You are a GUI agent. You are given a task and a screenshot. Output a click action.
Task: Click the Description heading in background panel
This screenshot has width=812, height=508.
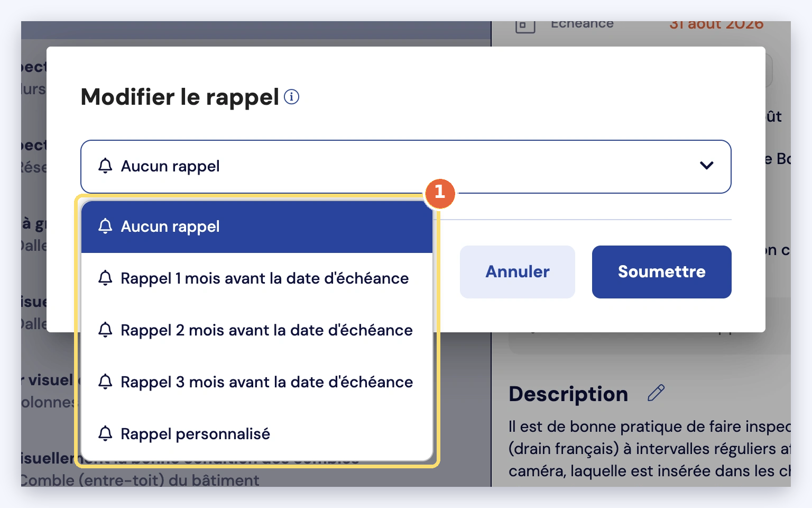point(568,394)
